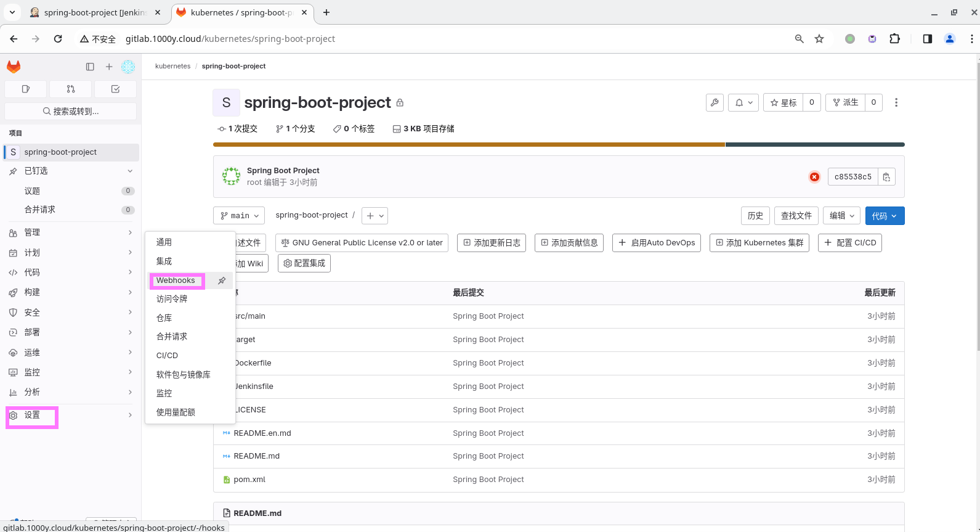Click the failed pipeline status icon
This screenshot has height=532, width=980.
(x=814, y=177)
